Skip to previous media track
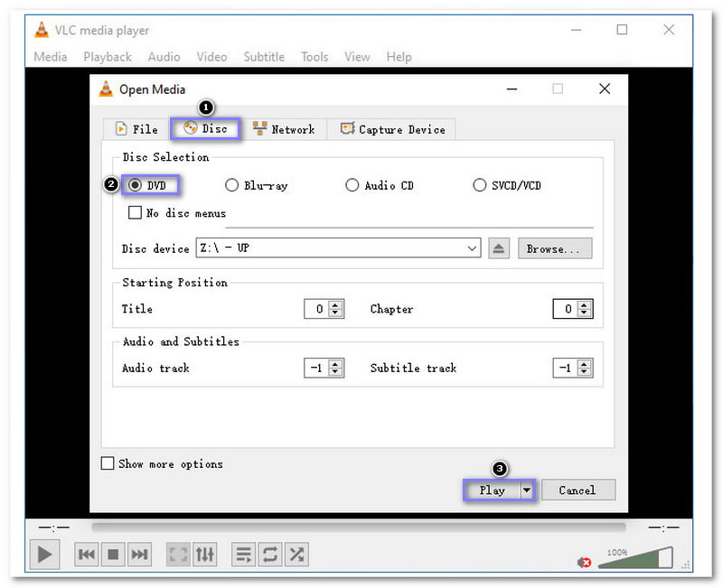 click(x=87, y=554)
